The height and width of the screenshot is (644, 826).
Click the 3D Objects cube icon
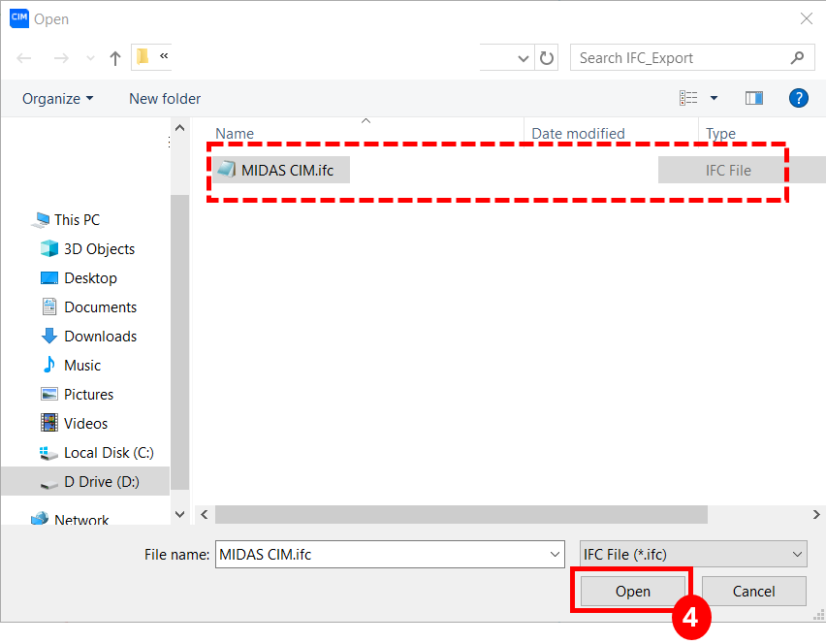pyautogui.click(x=49, y=248)
